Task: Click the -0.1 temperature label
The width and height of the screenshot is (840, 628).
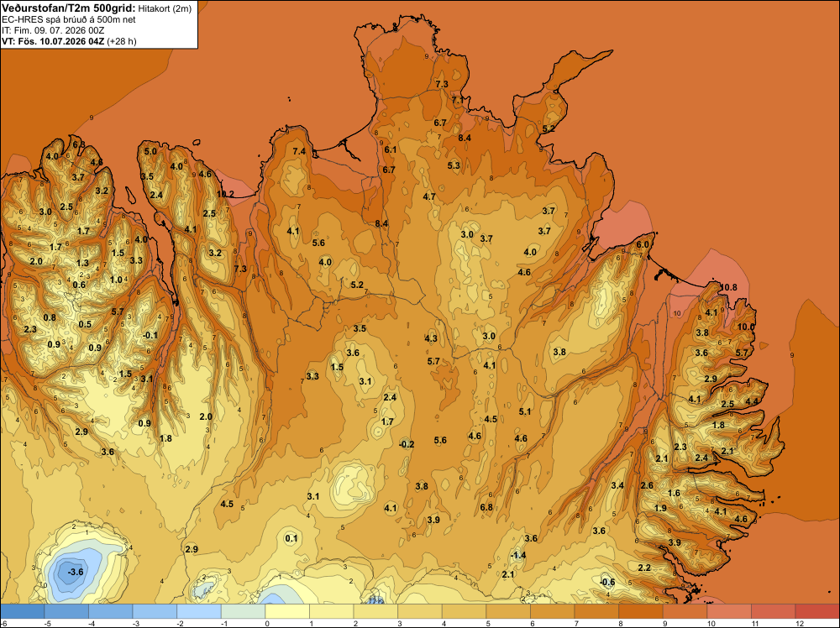Action: click(150, 335)
